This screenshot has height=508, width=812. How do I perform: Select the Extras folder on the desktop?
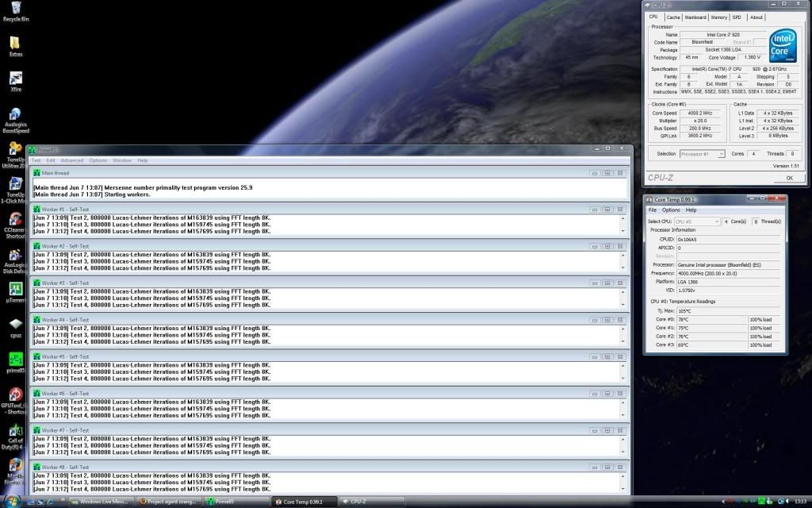point(16,47)
